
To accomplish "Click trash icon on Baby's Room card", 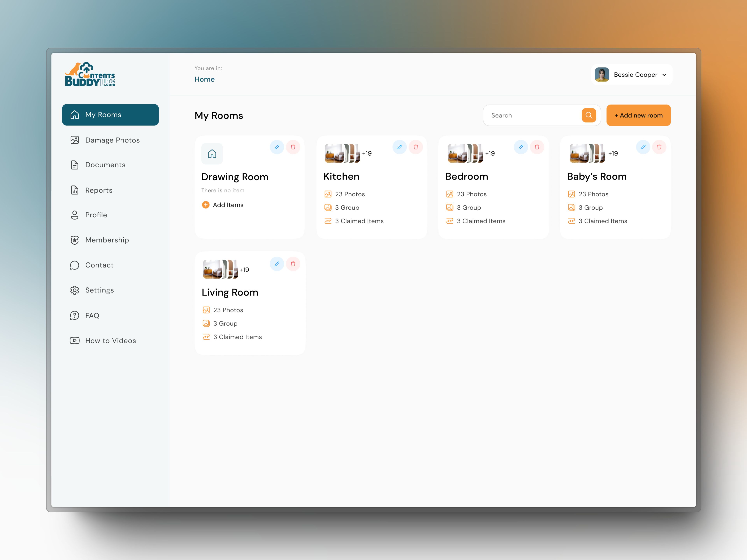I will click(x=659, y=147).
